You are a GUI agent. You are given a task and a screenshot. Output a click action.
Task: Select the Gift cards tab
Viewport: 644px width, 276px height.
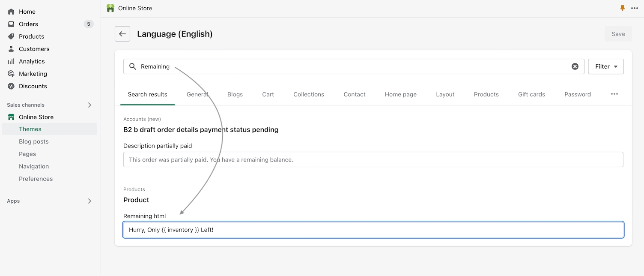(531, 94)
